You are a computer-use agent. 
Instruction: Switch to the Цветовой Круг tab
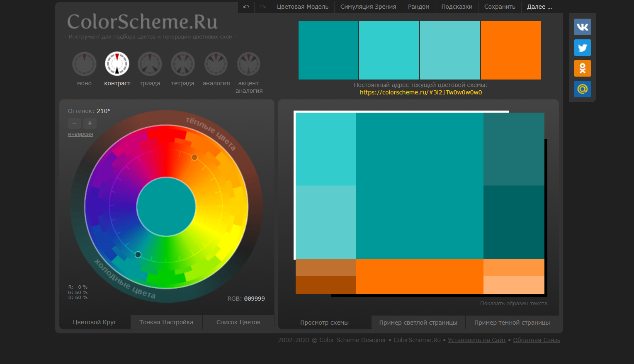click(x=95, y=322)
